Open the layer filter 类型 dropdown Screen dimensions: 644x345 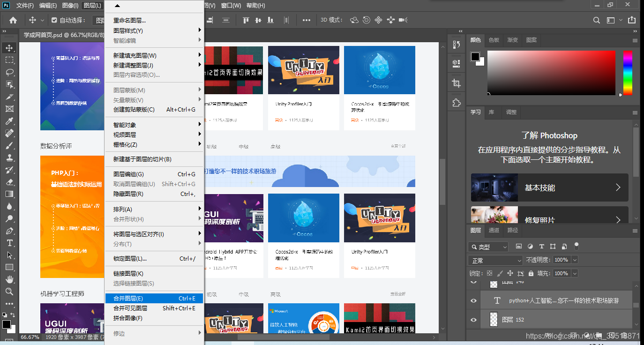488,247
